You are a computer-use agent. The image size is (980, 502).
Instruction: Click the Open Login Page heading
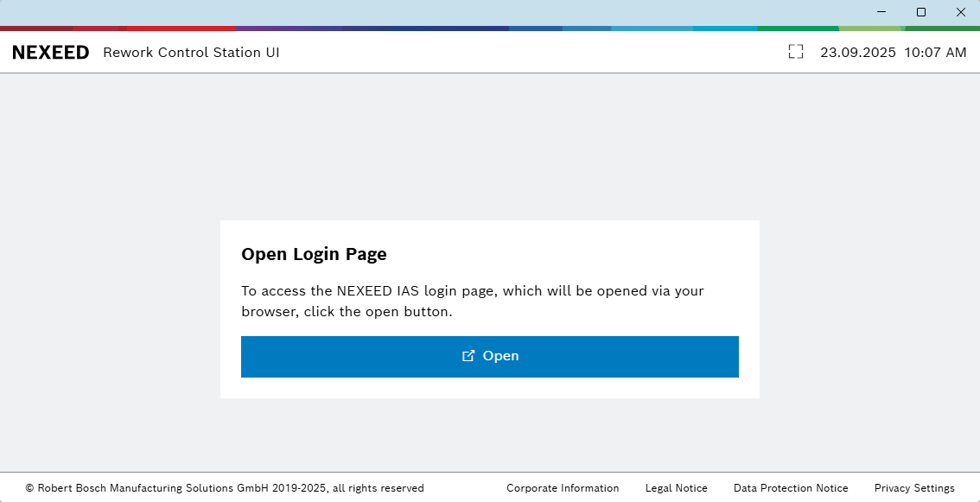314,255
